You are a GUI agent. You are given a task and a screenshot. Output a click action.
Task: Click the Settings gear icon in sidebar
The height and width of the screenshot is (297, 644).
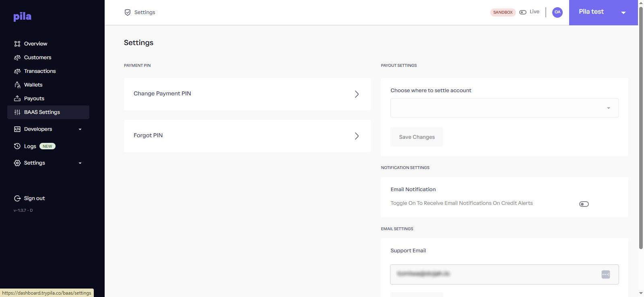click(x=17, y=163)
